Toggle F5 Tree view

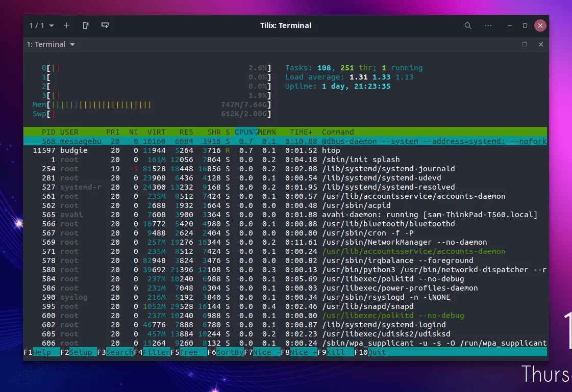coord(188,352)
